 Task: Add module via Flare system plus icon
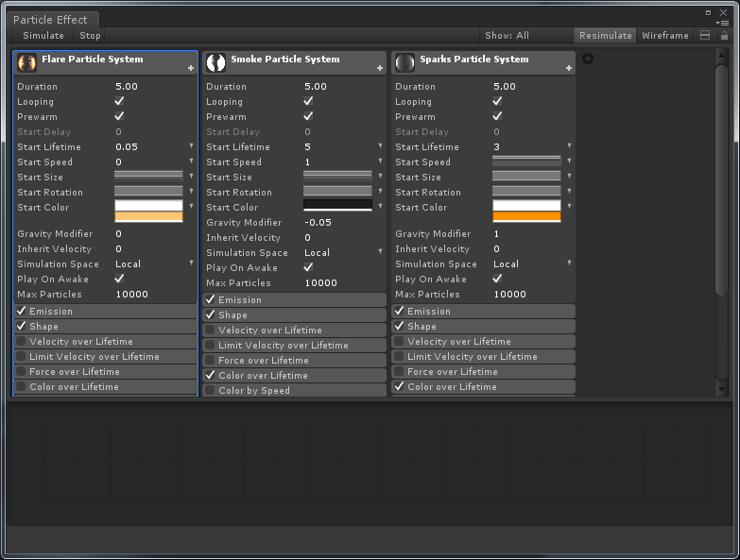(191, 68)
